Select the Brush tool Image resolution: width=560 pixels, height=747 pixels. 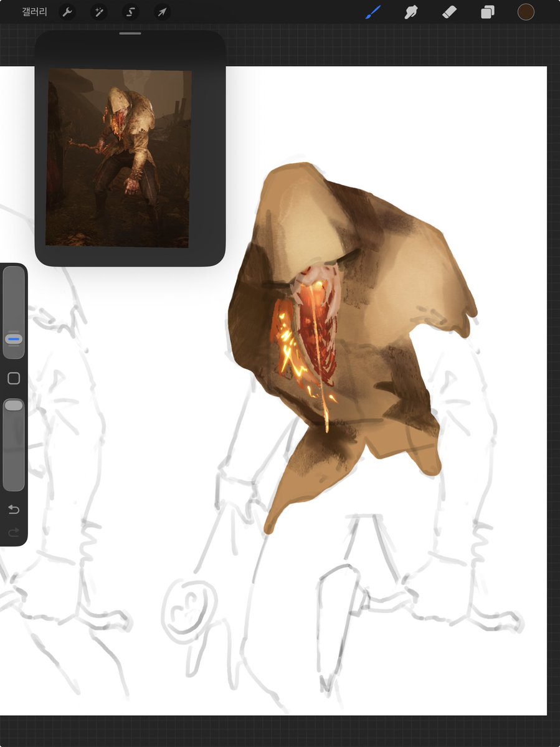tap(373, 12)
